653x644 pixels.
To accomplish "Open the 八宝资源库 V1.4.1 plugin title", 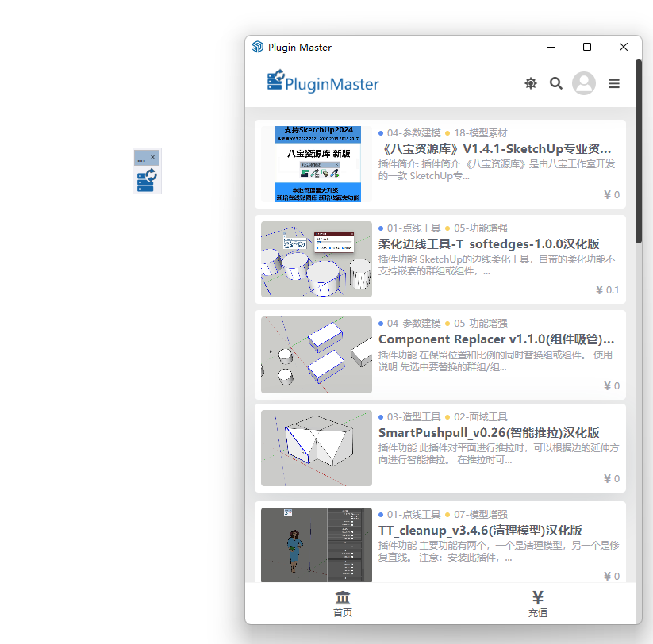I will 494,148.
